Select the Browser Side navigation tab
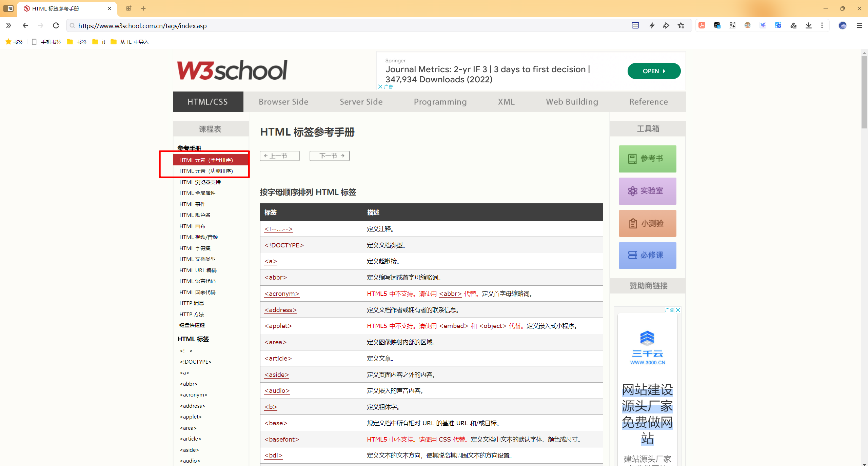The image size is (868, 466). coord(283,102)
